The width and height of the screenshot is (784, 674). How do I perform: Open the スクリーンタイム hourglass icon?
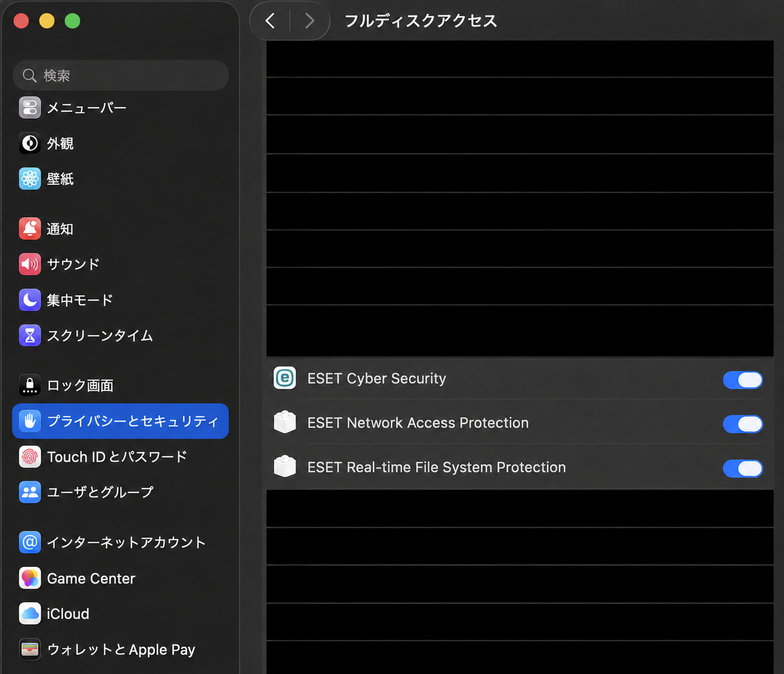pos(30,335)
